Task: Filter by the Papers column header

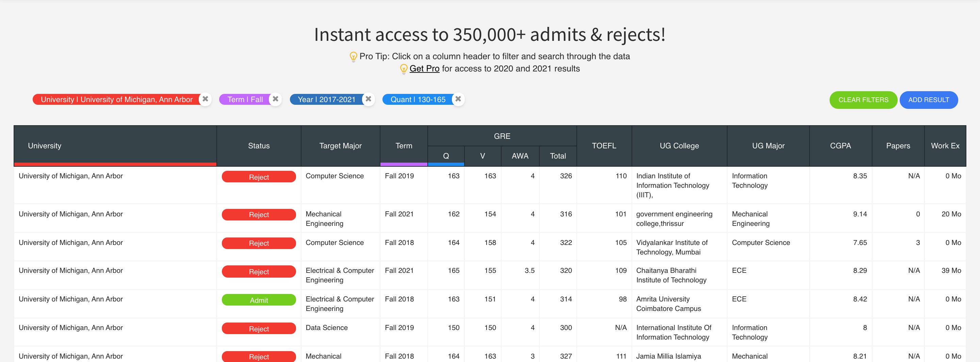Action: click(x=898, y=146)
